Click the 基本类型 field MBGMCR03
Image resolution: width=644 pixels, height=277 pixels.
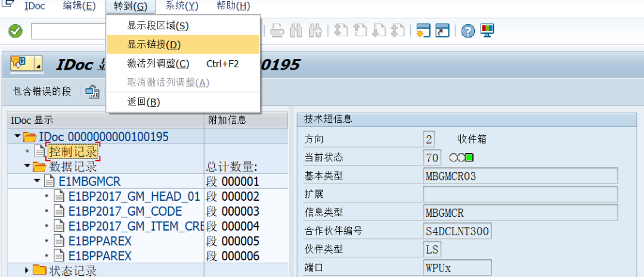point(521,176)
